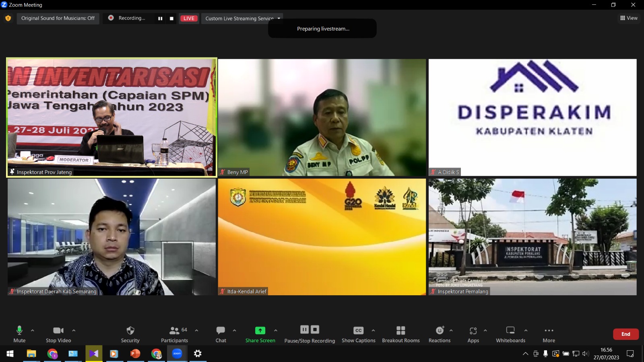The image size is (644, 362).
Task: Click the meeting security shield icon
Action: 8,18
